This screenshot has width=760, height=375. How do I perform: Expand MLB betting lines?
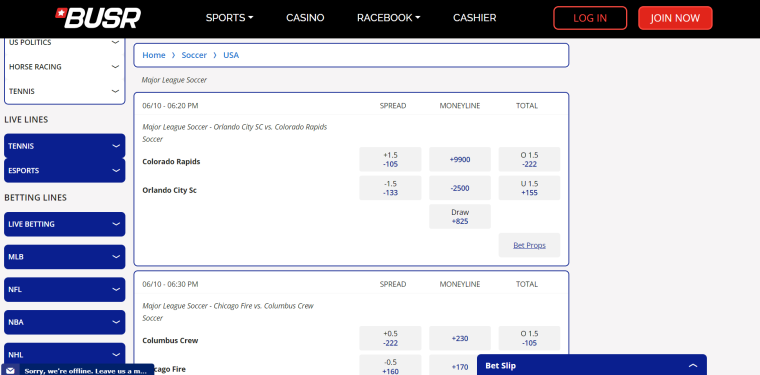(x=64, y=257)
